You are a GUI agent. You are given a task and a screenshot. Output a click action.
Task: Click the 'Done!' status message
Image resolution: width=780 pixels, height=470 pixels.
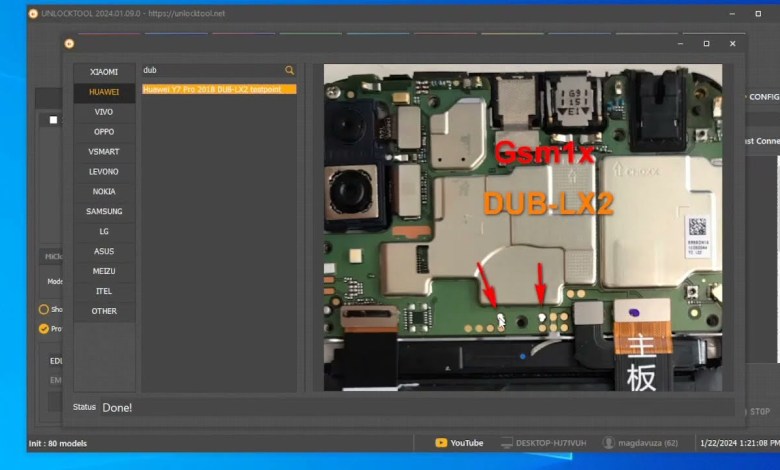[117, 408]
